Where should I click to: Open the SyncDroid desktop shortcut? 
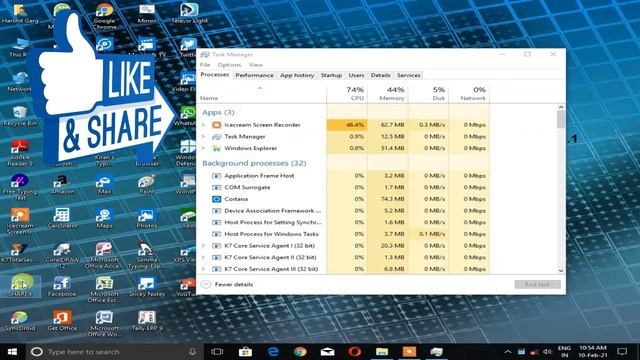[20, 320]
